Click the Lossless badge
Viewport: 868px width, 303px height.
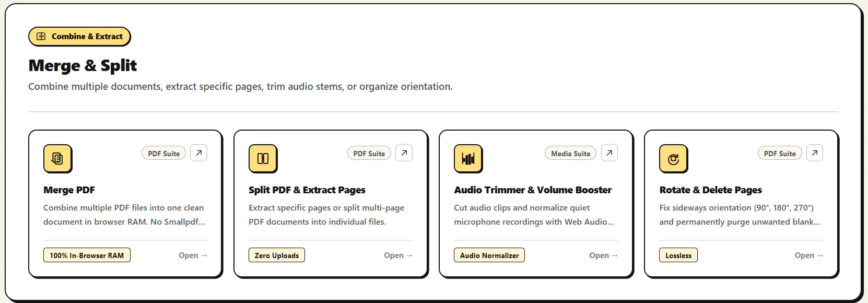pyautogui.click(x=678, y=255)
